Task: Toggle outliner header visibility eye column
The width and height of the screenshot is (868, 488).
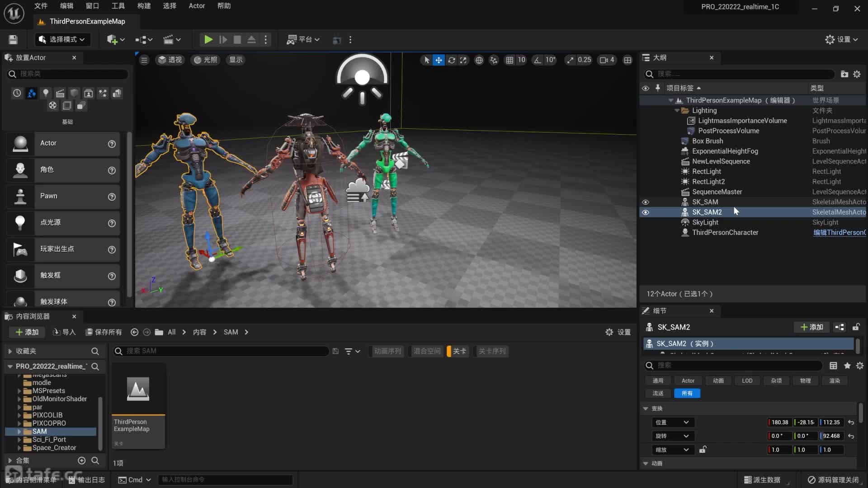Action: (646, 88)
